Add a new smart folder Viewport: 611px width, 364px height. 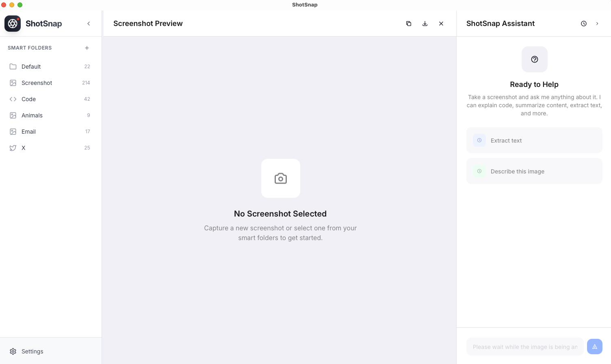point(87,48)
